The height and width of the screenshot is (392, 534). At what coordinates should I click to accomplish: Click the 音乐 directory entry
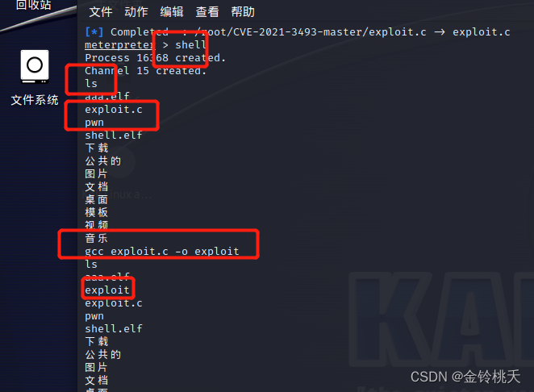pos(96,238)
